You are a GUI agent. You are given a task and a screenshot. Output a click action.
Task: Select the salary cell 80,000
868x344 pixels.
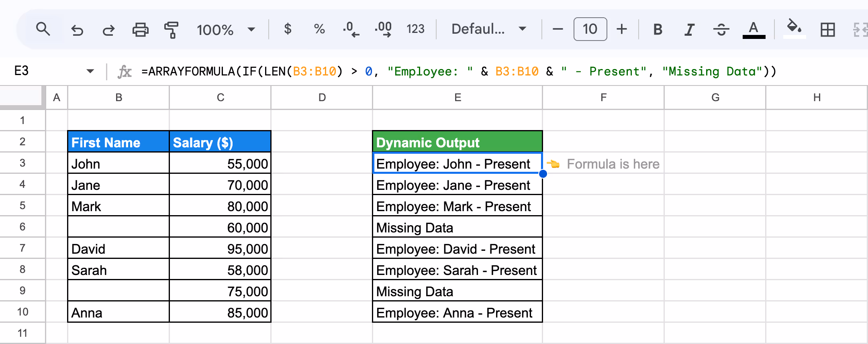pos(220,206)
